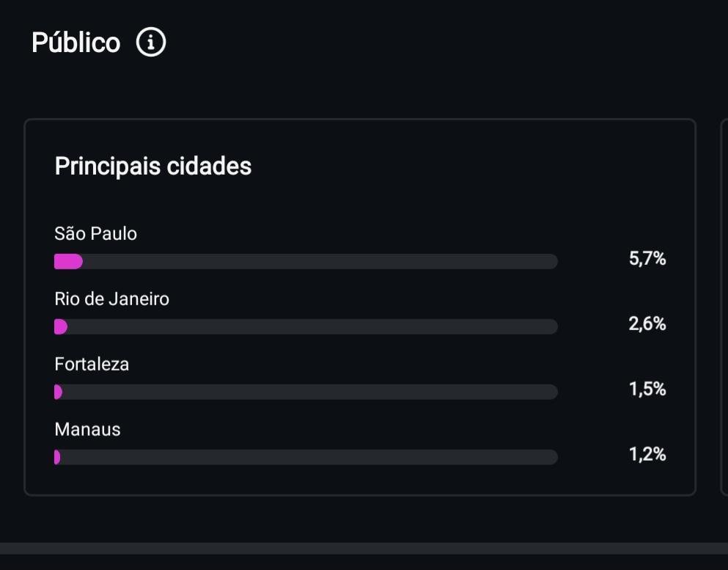
Task: Click the info icon beside Público
Action: pos(151,43)
